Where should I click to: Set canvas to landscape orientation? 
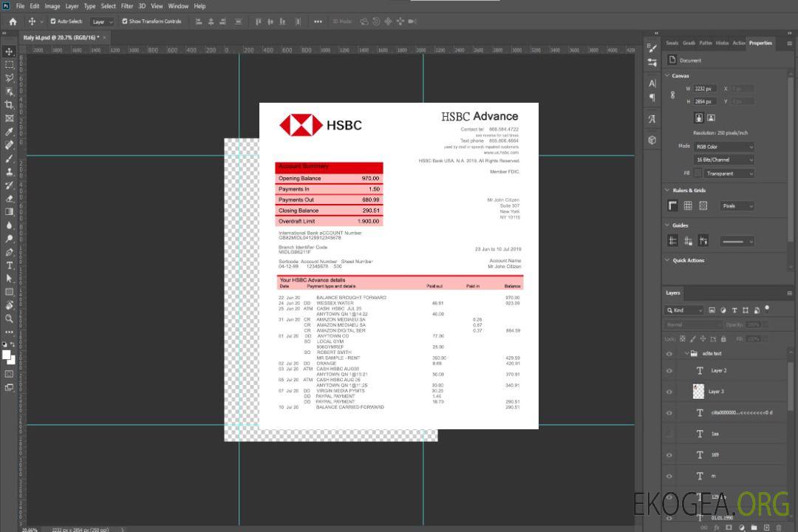711,117
